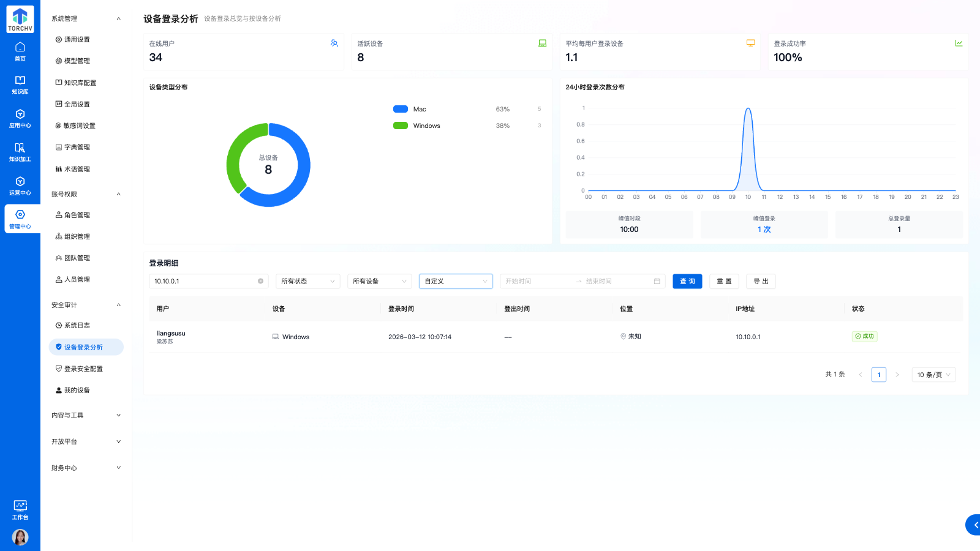Open 登录安全配置 menu item
Viewport: 980px width, 551px height.
coord(83,369)
